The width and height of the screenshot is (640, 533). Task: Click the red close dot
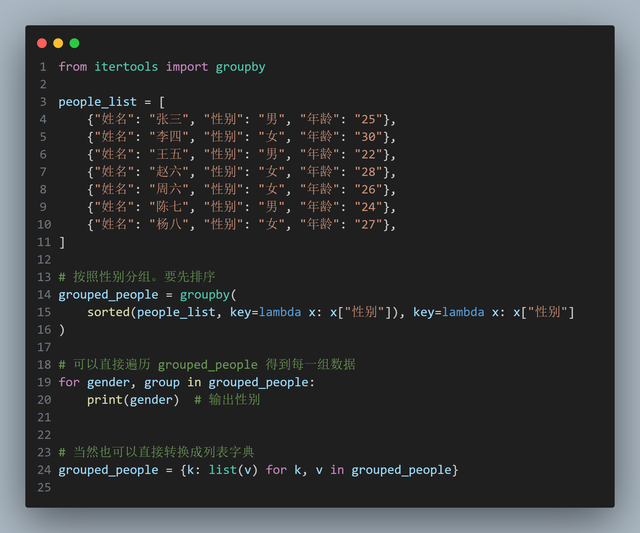(42, 43)
